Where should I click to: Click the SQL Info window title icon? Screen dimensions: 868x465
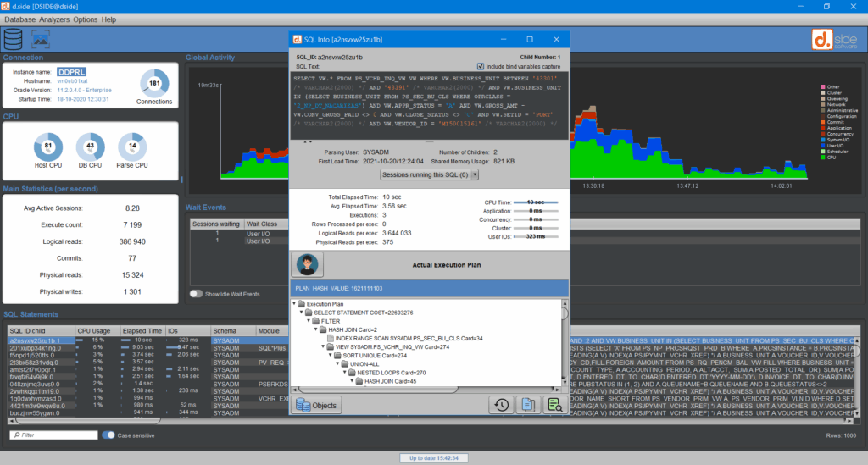coord(298,39)
